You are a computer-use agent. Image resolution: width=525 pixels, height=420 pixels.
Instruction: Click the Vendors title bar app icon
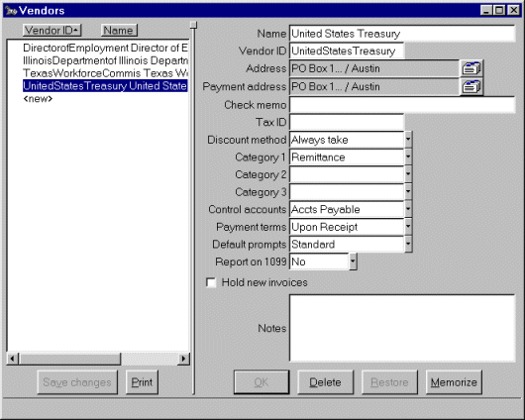tap(11, 10)
